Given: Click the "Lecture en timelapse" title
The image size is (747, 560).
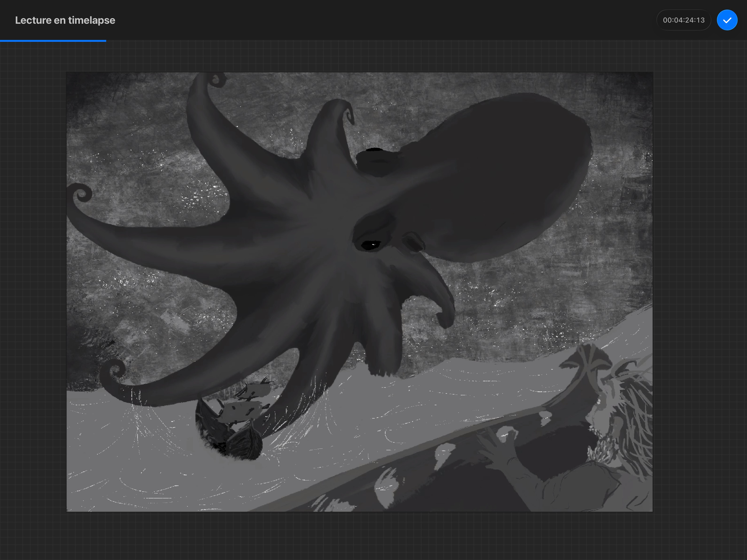Looking at the screenshot, I should (65, 20).
